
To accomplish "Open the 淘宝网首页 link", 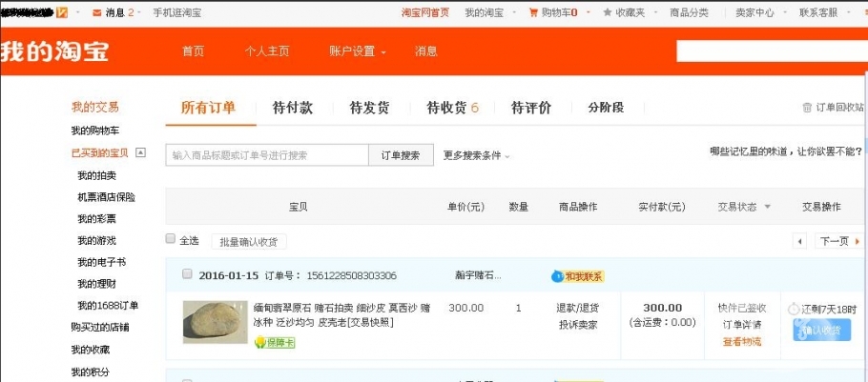I will [425, 12].
